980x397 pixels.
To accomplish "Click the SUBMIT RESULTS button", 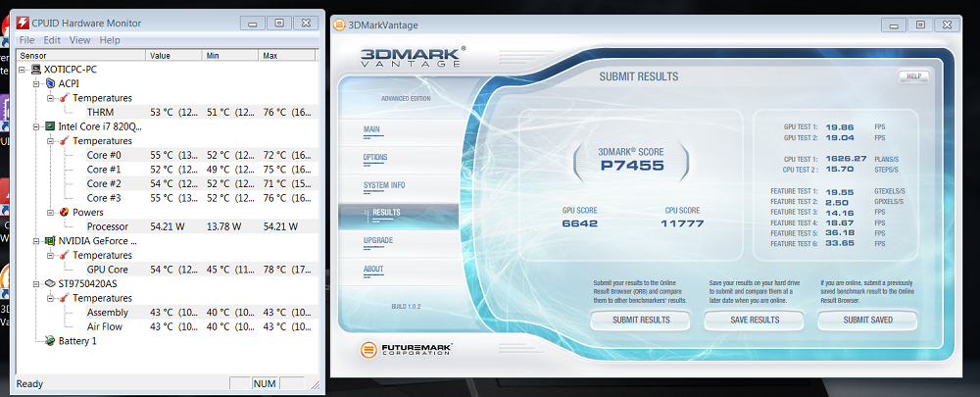I will coord(641,321).
